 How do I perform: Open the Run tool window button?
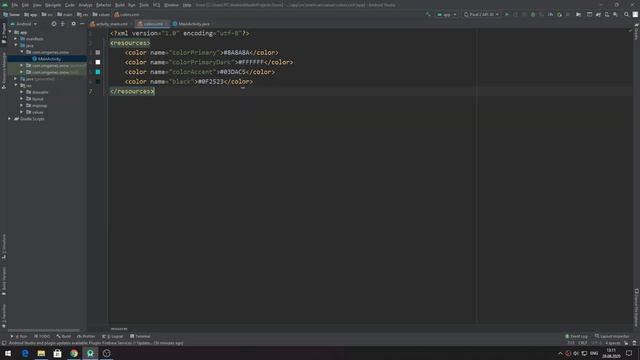click(18, 336)
